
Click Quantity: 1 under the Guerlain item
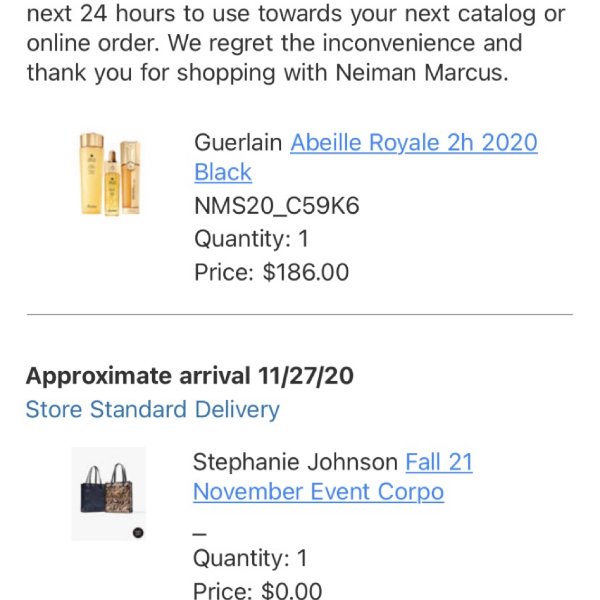pos(251,239)
